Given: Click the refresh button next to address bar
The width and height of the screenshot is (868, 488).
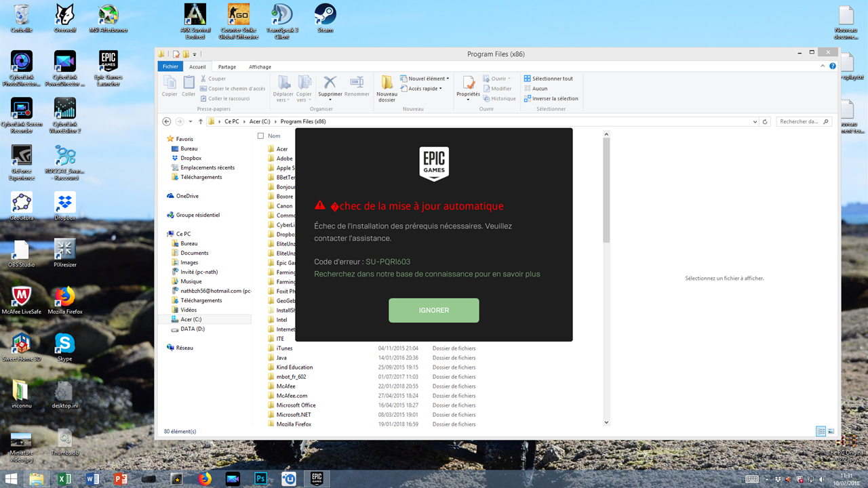Looking at the screenshot, I should click(x=766, y=122).
